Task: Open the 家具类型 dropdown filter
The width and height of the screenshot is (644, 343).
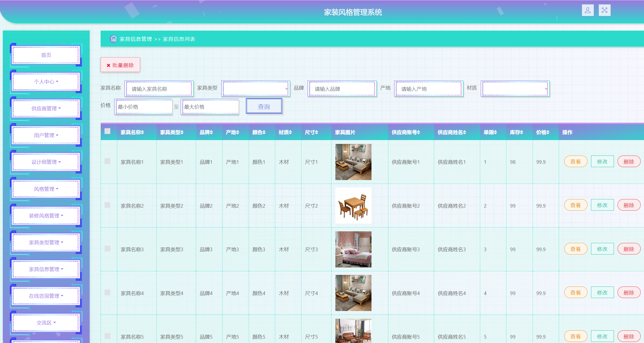Action: coord(255,89)
